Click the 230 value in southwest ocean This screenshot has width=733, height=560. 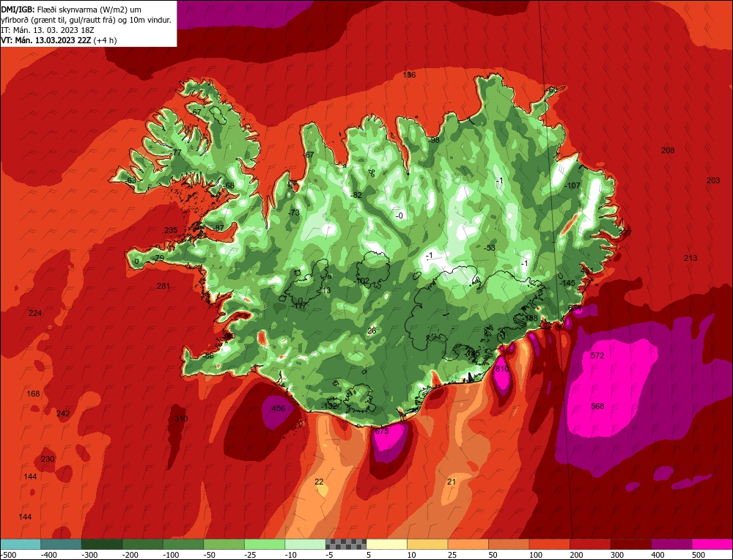[x=48, y=459]
